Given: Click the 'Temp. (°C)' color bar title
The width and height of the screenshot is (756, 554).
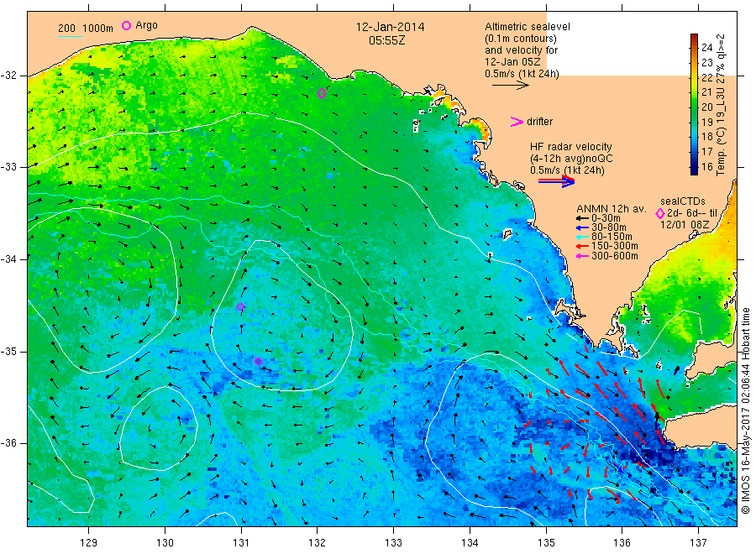Looking at the screenshot, I should pos(721,150).
